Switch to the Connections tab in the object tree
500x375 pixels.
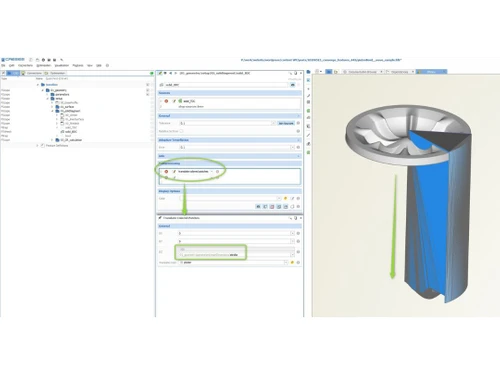32,73
